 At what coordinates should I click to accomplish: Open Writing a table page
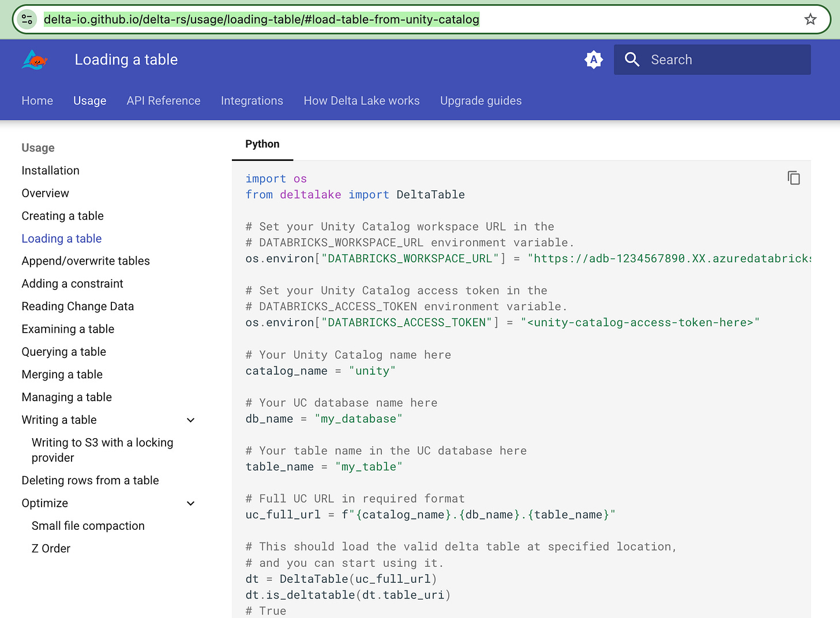click(59, 420)
